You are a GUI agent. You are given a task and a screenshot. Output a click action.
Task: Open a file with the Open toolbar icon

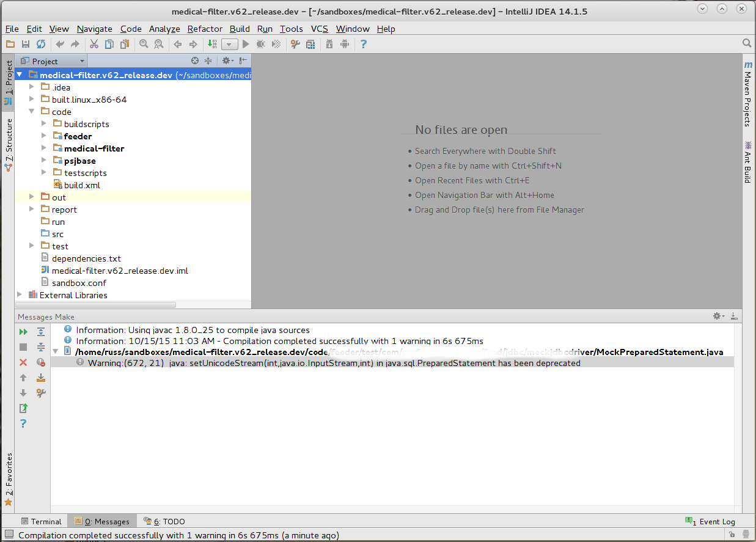10,44
